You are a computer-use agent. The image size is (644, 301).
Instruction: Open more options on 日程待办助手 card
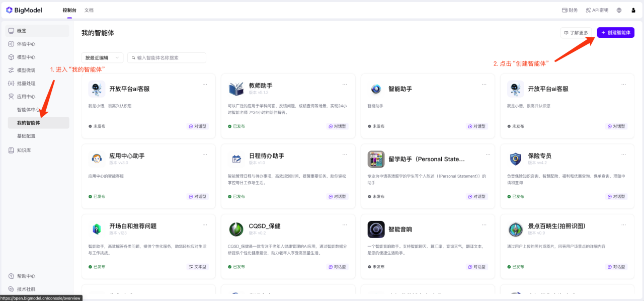click(344, 155)
